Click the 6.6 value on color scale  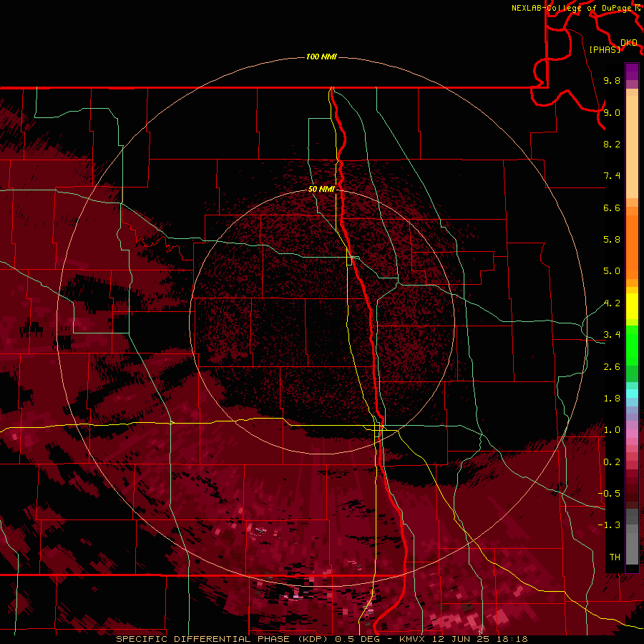(x=612, y=208)
